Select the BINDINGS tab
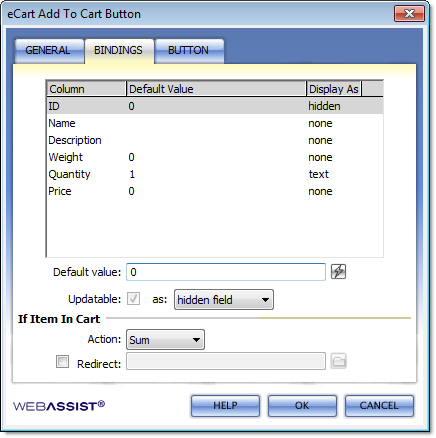 point(119,51)
